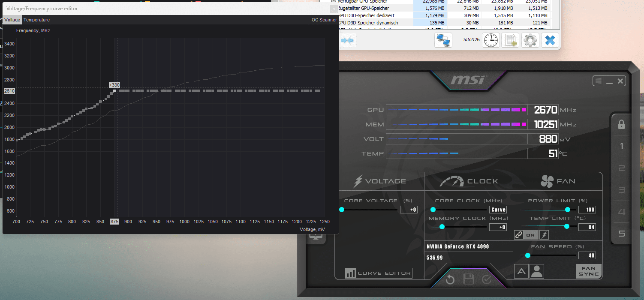Select profile slot 5
Image resolution: width=644 pixels, height=300 pixels.
(621, 234)
